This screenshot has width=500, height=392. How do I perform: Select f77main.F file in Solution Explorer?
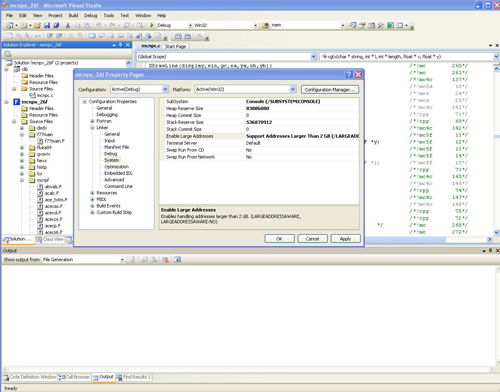54,141
